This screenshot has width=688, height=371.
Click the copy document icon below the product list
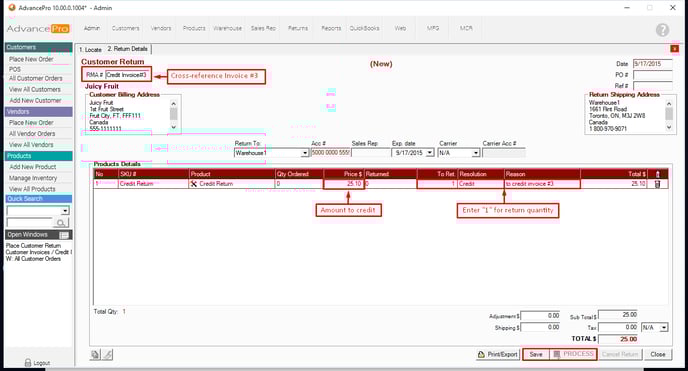click(x=95, y=354)
